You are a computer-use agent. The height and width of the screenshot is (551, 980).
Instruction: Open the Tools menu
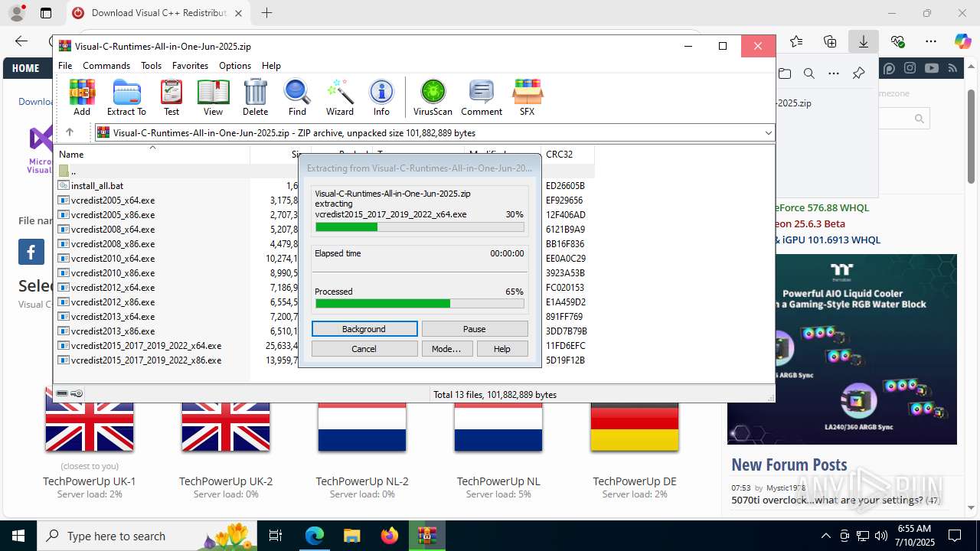151,66
